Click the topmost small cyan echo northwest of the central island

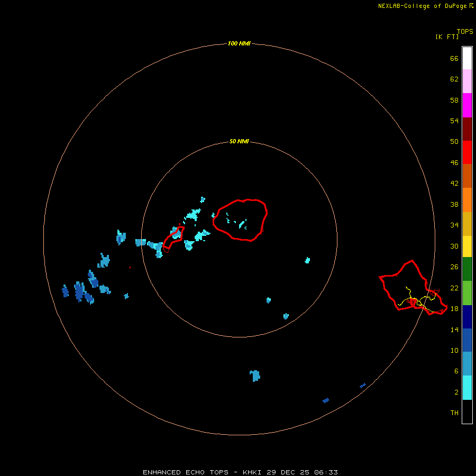point(203,199)
